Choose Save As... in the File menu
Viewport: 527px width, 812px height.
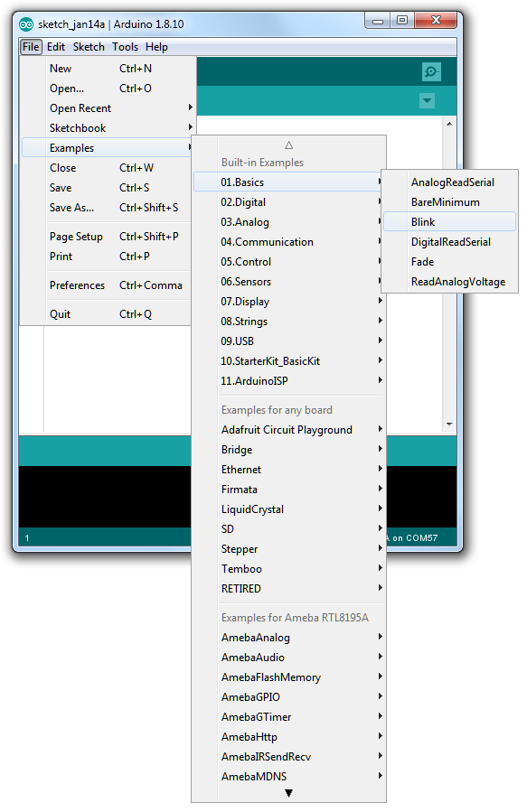108,207
